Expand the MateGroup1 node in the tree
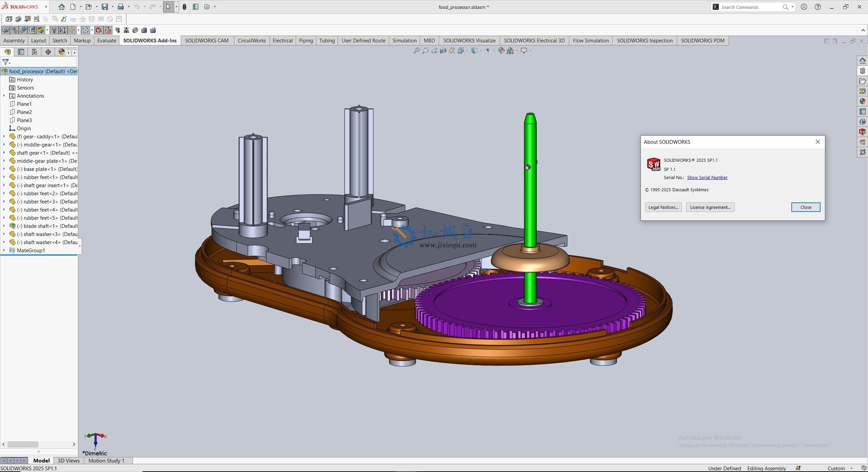868x472 pixels. pos(4,250)
